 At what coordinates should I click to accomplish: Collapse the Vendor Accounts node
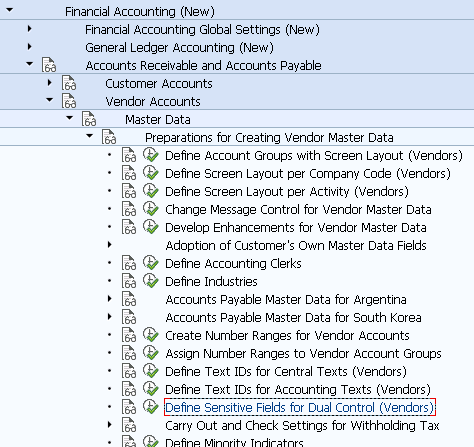coord(50,100)
